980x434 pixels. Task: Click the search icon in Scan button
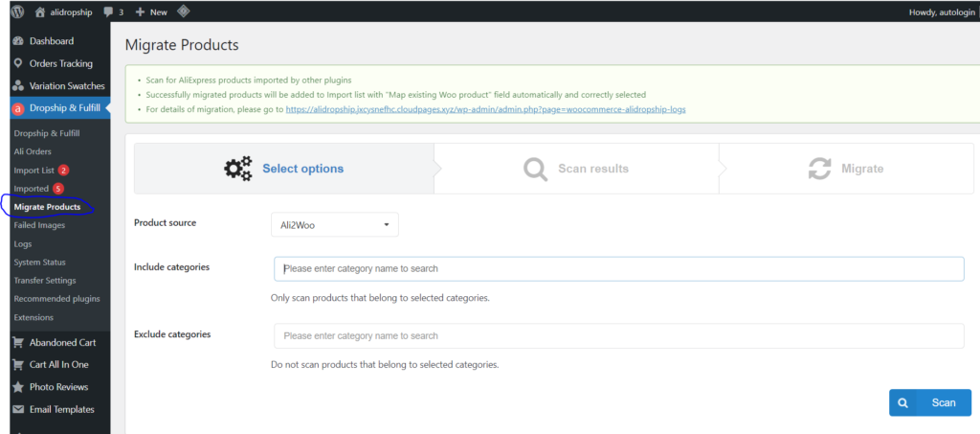pos(902,403)
